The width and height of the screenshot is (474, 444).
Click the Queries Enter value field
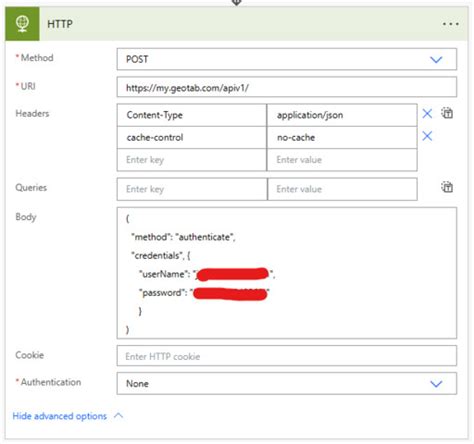point(342,189)
